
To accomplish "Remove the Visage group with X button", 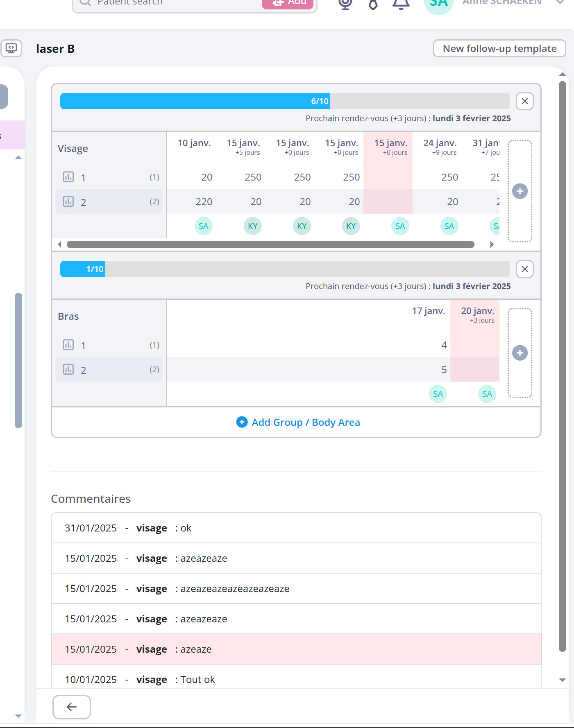I will [x=524, y=101].
